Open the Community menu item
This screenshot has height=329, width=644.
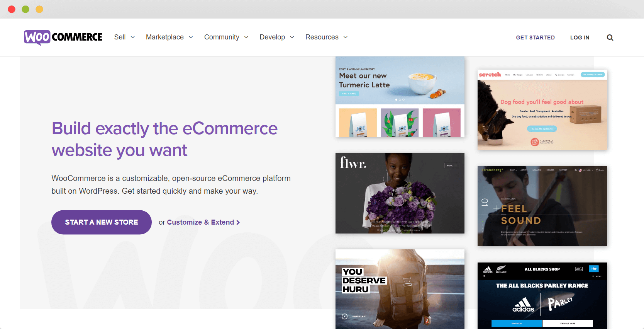(x=222, y=37)
